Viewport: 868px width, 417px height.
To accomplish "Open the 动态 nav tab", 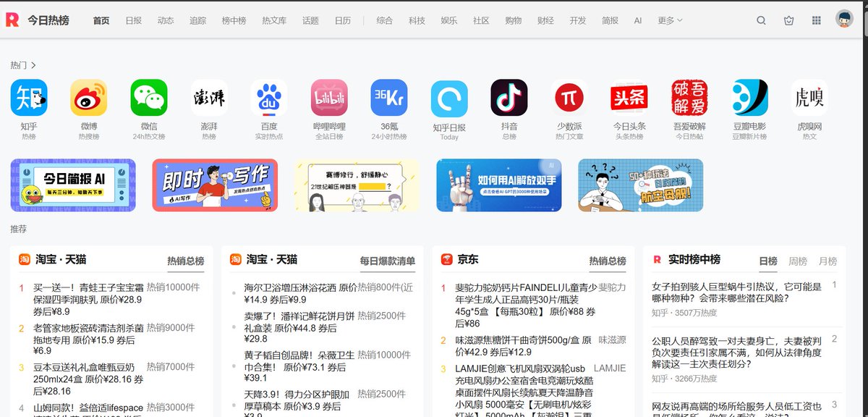I will [166, 20].
